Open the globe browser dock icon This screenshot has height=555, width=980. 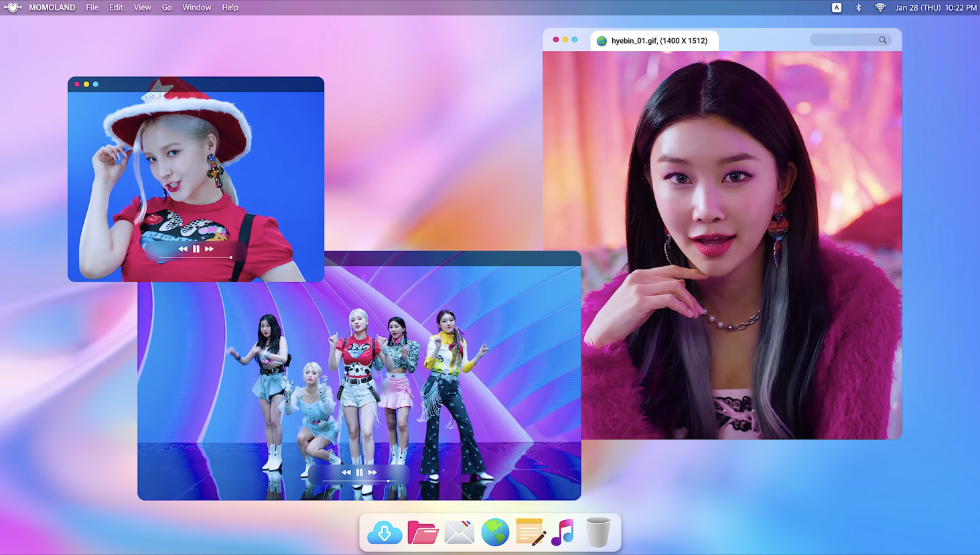point(495,533)
